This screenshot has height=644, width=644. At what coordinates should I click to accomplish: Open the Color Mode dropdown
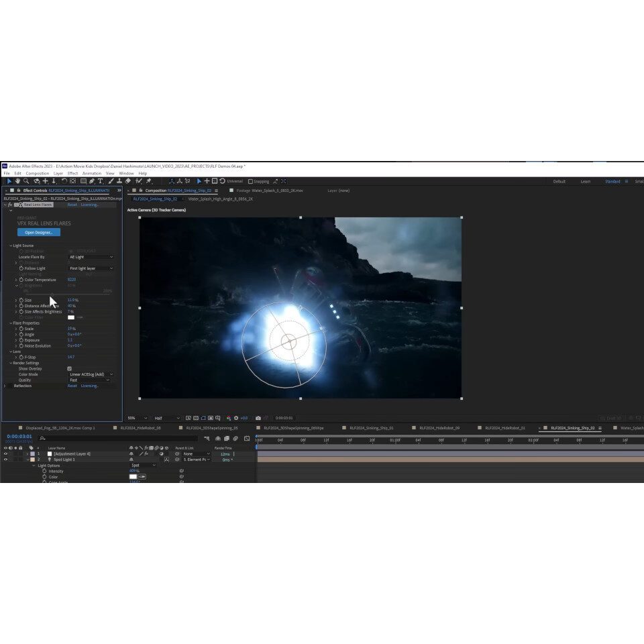91,374
